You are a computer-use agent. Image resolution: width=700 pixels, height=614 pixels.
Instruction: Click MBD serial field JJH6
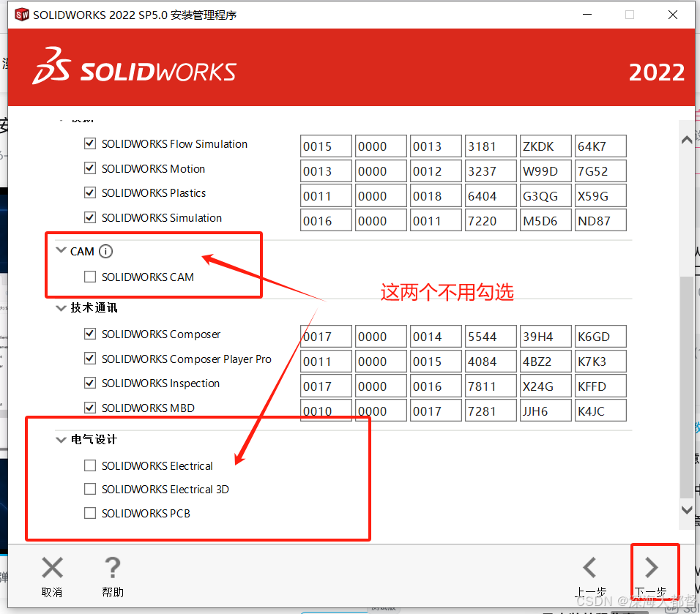coord(546,411)
